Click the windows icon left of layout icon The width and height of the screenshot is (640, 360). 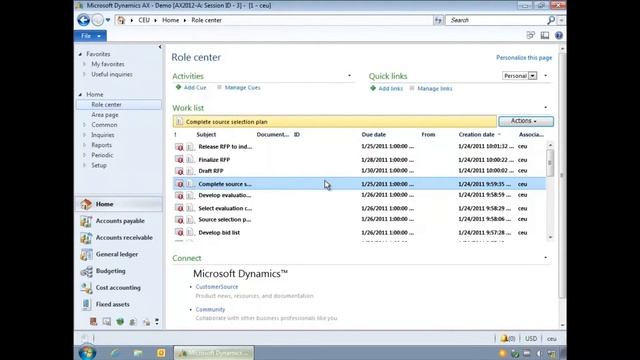(531, 36)
